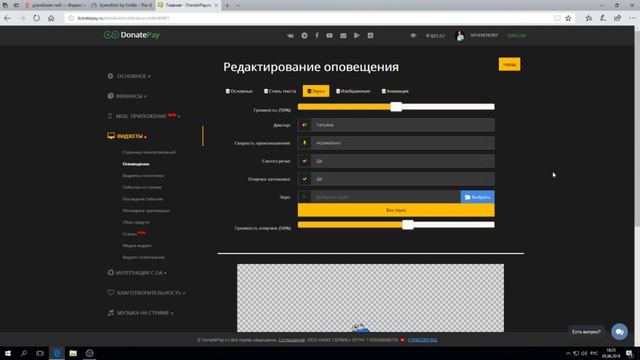This screenshot has width=640, height=360.
Task: Open taskbar search magnifier
Action: click(24, 353)
